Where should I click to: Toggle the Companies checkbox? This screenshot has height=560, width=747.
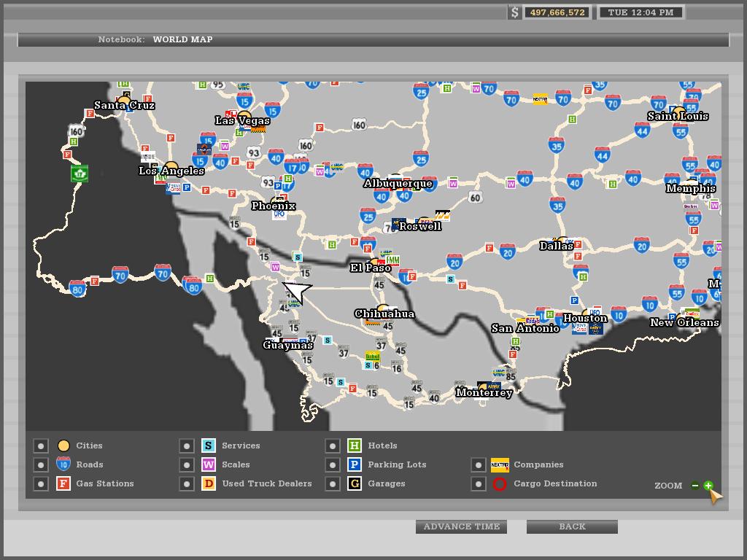pos(479,464)
